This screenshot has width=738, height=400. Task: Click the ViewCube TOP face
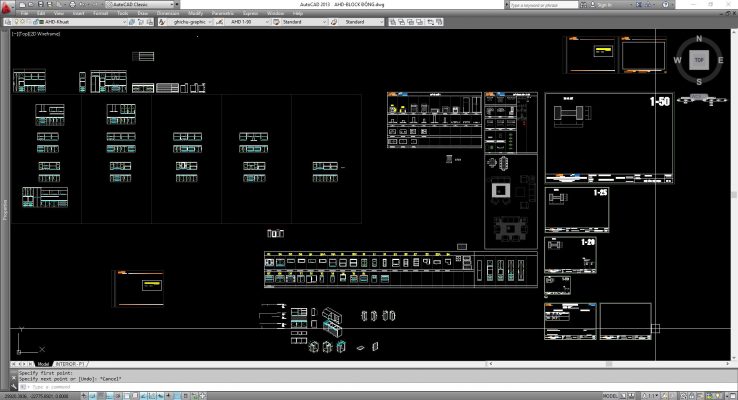699,60
